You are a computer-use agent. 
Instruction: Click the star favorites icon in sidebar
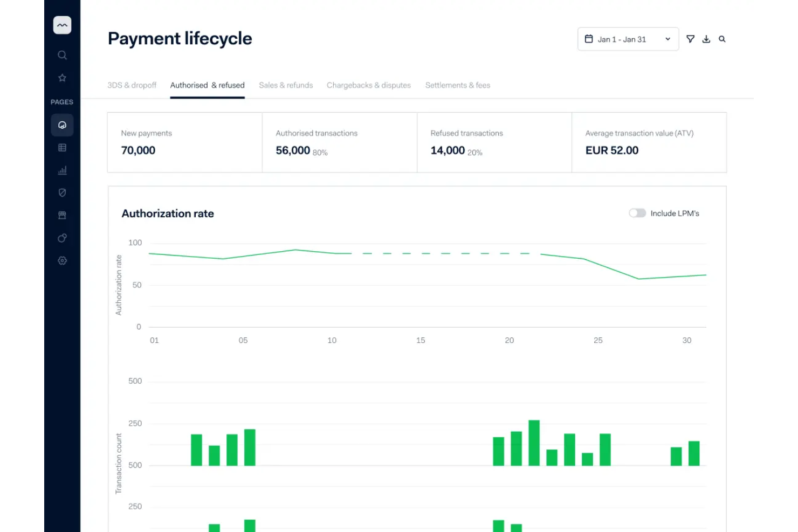[62, 78]
